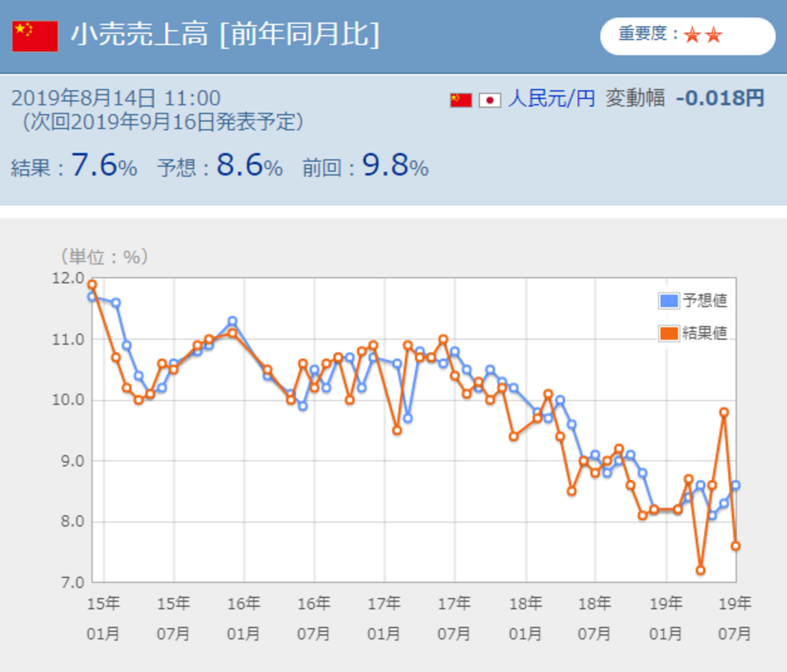The height and width of the screenshot is (672, 787).
Task: Open the 人民元/円 exchange rate link
Action: (552, 98)
